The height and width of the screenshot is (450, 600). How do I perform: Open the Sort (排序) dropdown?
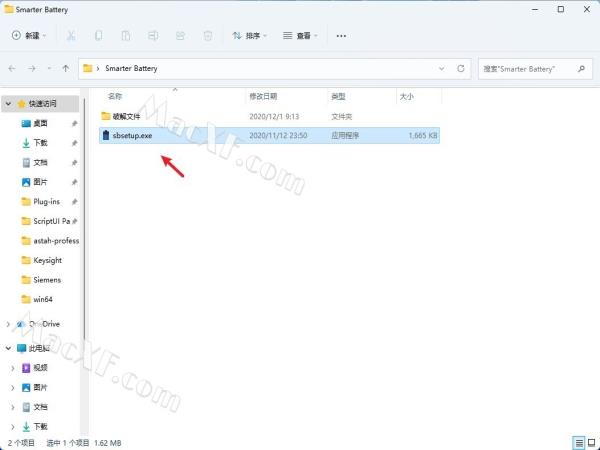click(x=249, y=36)
